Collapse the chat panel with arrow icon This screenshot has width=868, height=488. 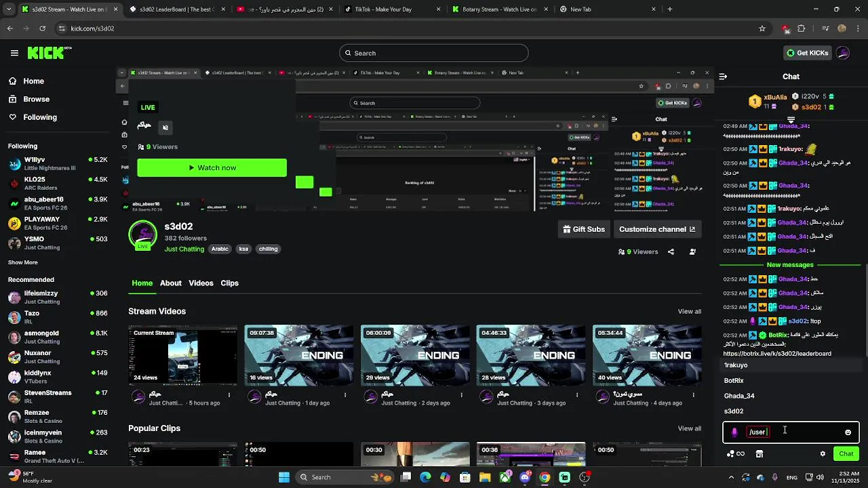[723, 77]
